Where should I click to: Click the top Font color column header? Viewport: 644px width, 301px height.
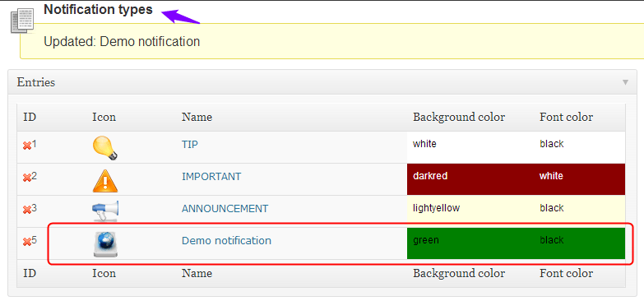tap(567, 117)
